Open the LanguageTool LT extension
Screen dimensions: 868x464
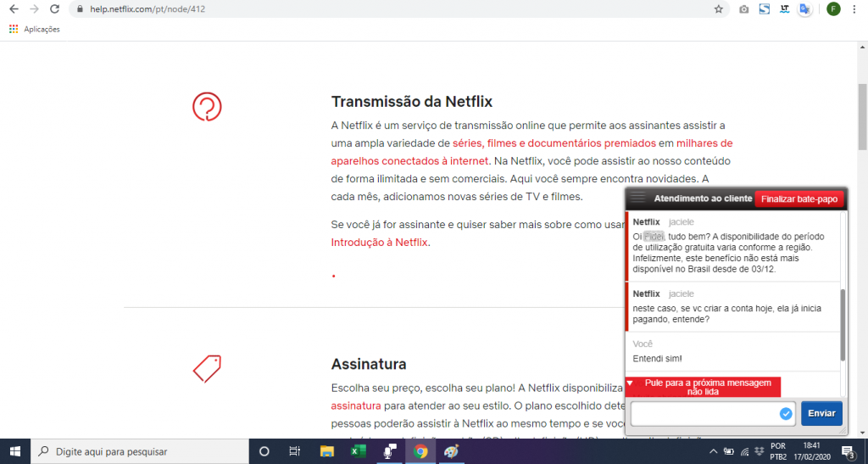coord(784,8)
